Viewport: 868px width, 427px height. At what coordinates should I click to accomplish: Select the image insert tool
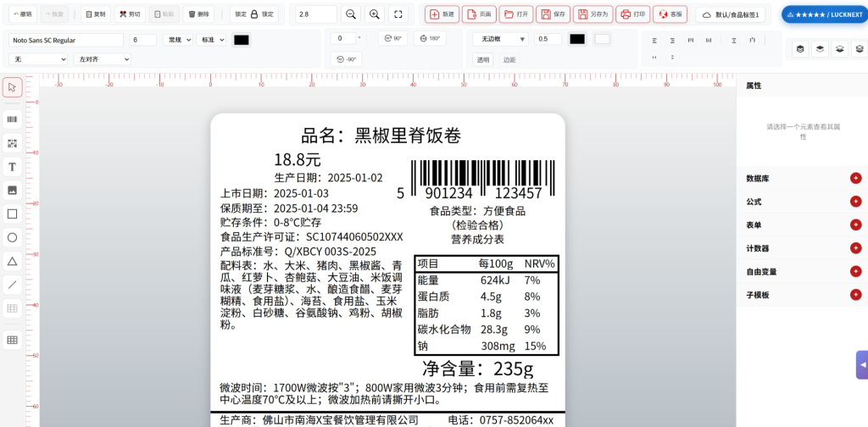click(12, 191)
